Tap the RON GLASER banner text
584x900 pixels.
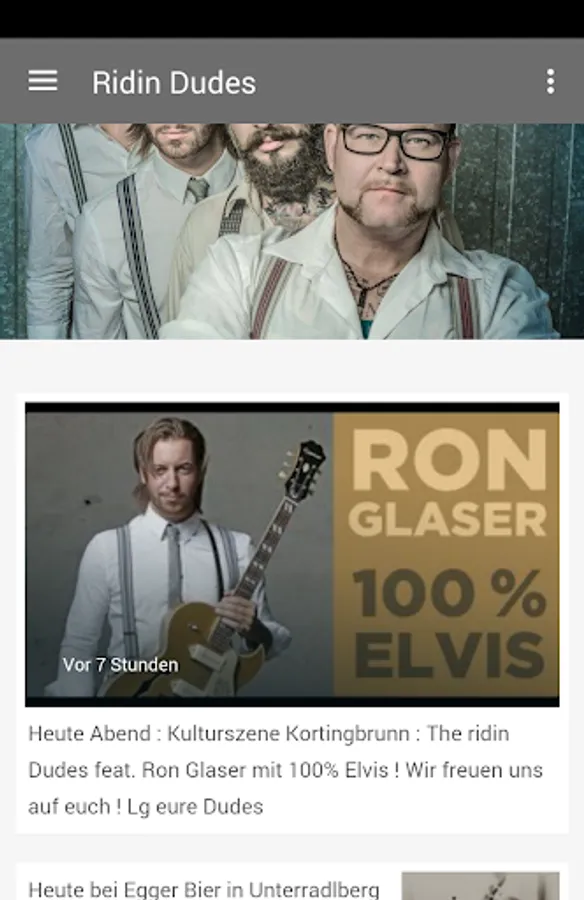(x=448, y=484)
